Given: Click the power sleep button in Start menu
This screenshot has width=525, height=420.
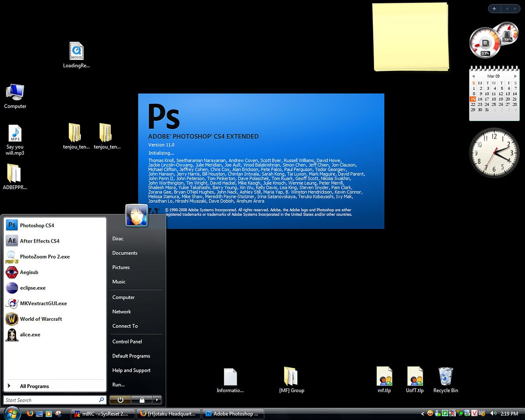Looking at the screenshot, I should pyautogui.click(x=121, y=399).
